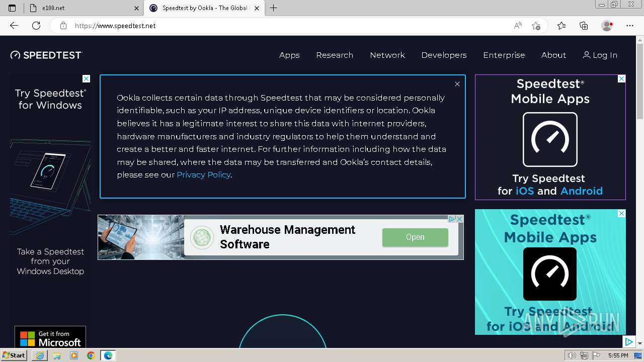Image resolution: width=644 pixels, height=362 pixels.
Task: Close the Warehouse Management Software ad
Action: pos(459,219)
